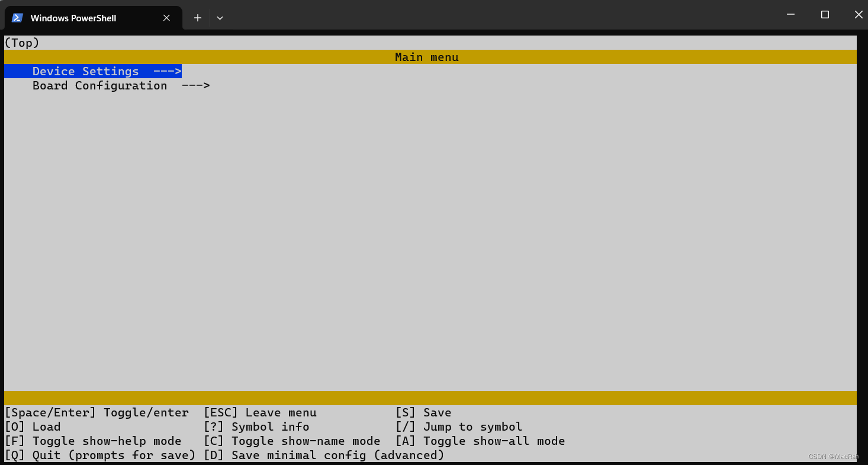This screenshot has width=868, height=465.
Task: Click the [O] Load shortcut hint
Action: (x=33, y=426)
